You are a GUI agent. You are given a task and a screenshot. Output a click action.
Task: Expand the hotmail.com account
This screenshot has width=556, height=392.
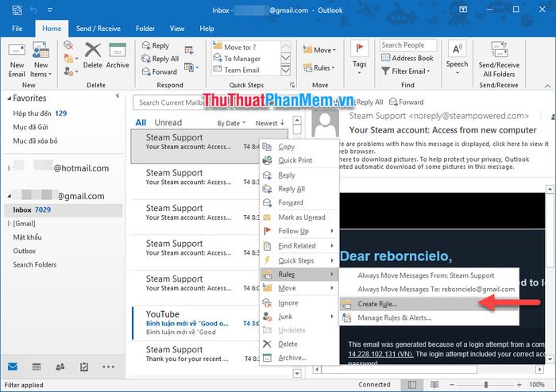pos(10,168)
